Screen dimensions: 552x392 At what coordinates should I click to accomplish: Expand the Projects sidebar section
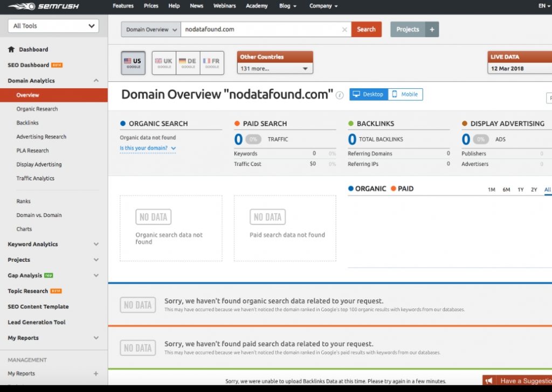[x=96, y=260]
